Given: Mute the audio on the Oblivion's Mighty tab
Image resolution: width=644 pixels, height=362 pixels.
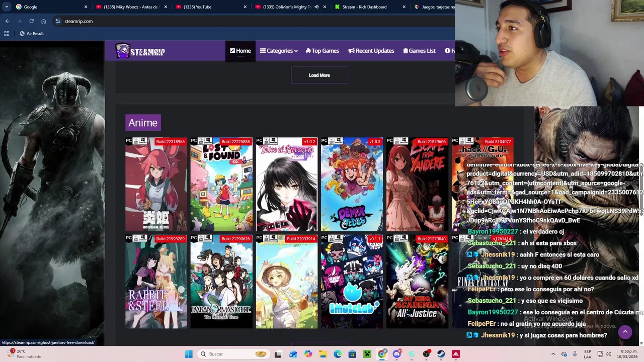Looking at the screenshot, I should [x=316, y=7].
